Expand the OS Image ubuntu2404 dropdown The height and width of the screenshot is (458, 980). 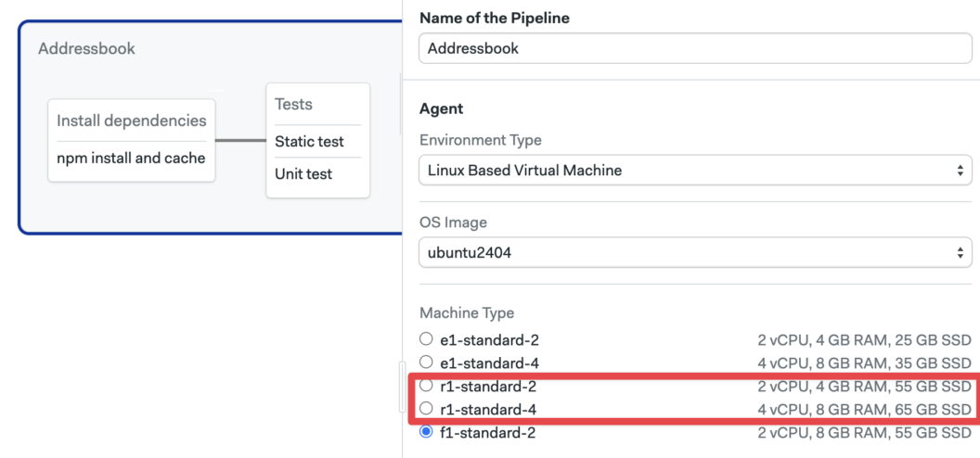694,252
